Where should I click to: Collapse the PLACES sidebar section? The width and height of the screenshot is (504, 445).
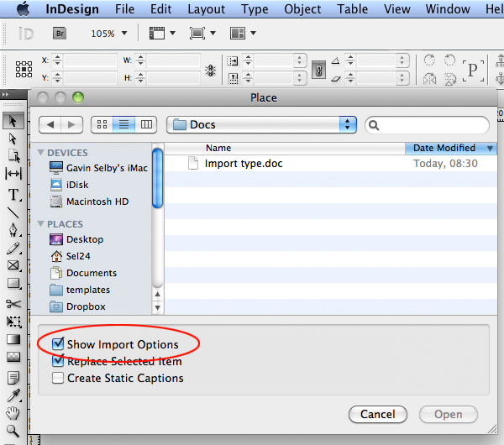coord(41,223)
